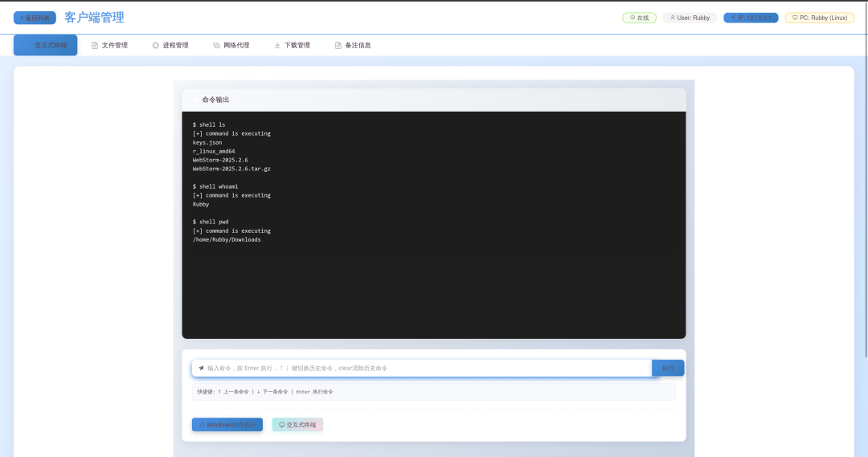This screenshot has width=868, height=457.
Task: Click the "$ shell ls" command line
Action: 209,124
